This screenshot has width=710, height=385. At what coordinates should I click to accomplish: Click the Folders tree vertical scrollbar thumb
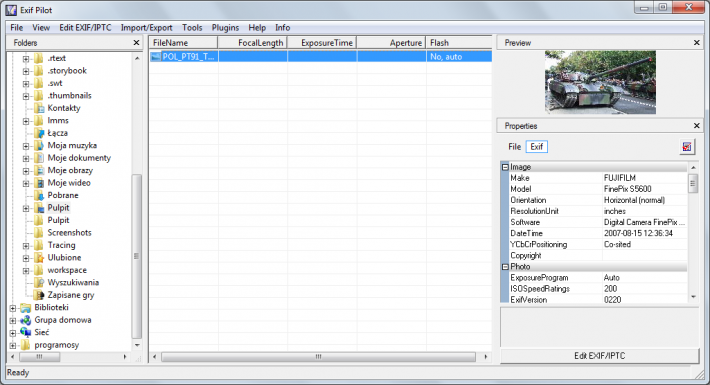coord(136,256)
